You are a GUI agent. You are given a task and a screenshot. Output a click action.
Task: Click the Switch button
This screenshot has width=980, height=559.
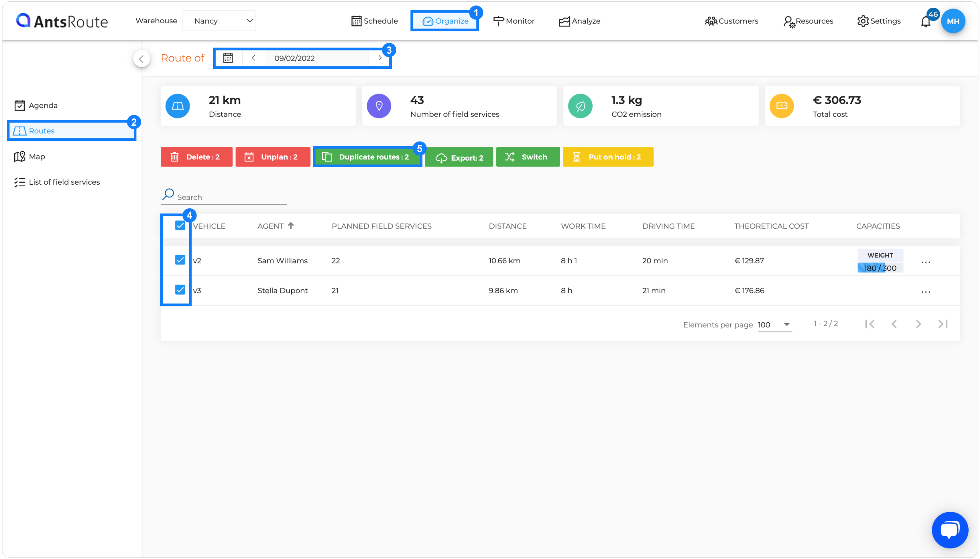[528, 157]
